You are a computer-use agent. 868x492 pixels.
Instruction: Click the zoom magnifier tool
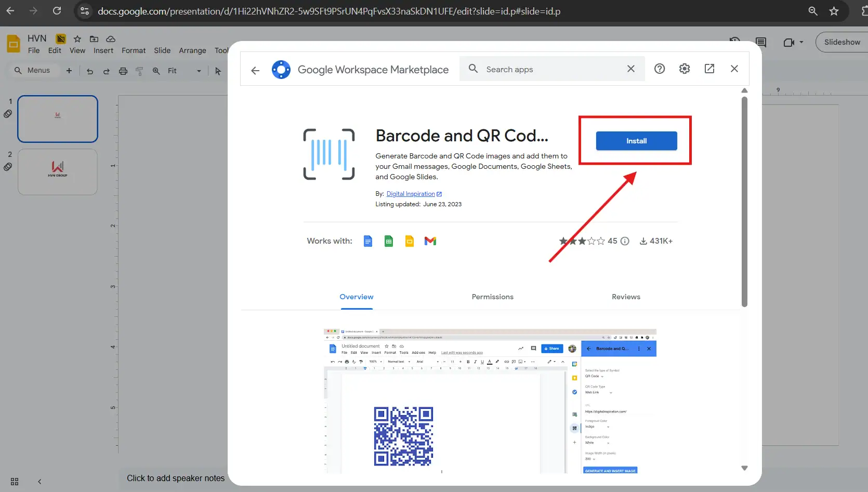tap(156, 71)
